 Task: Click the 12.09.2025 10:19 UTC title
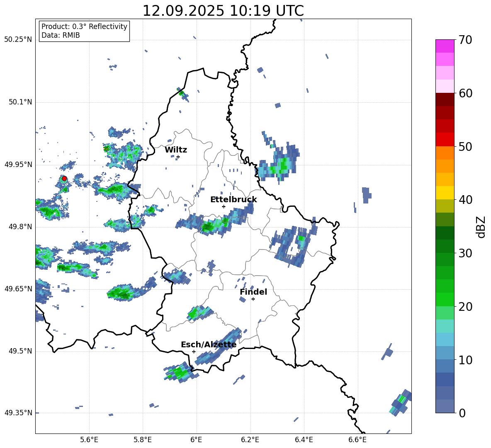click(x=223, y=11)
